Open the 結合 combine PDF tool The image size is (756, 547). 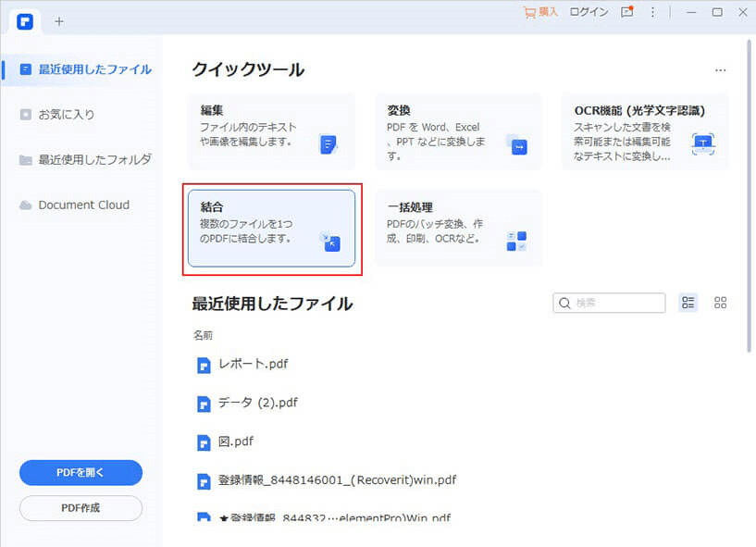pos(271,229)
